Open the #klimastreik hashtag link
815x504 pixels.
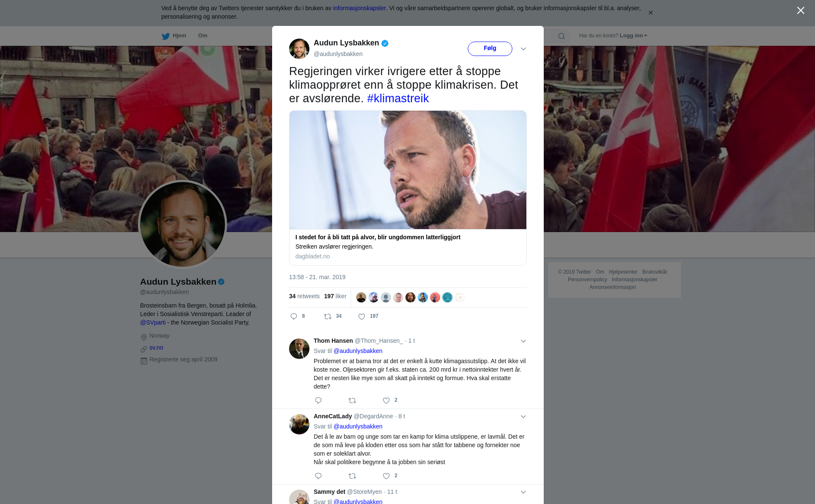tap(398, 98)
